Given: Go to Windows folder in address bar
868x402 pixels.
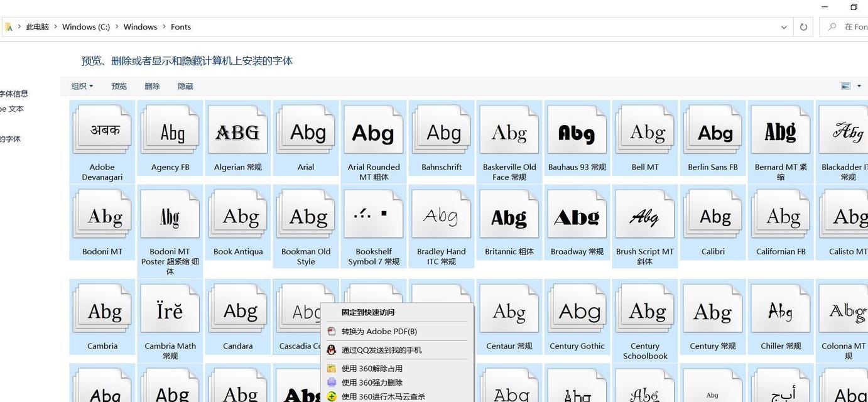Looking at the screenshot, I should click(x=140, y=27).
